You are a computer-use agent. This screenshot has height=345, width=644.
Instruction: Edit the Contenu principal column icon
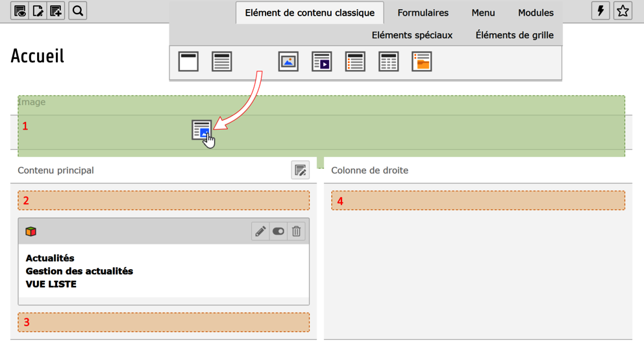[300, 170]
